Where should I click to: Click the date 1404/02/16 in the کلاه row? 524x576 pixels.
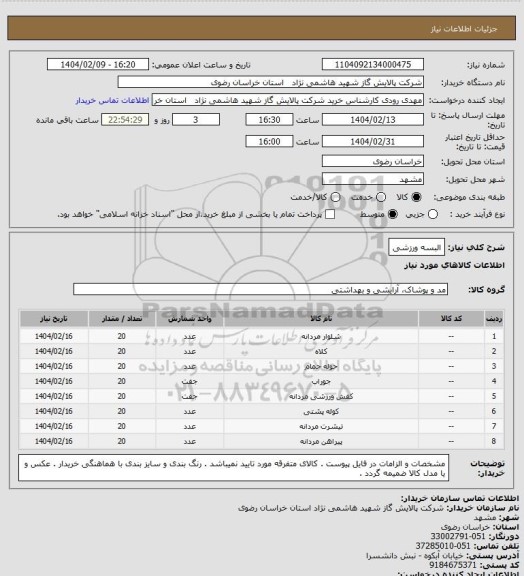coord(54,351)
